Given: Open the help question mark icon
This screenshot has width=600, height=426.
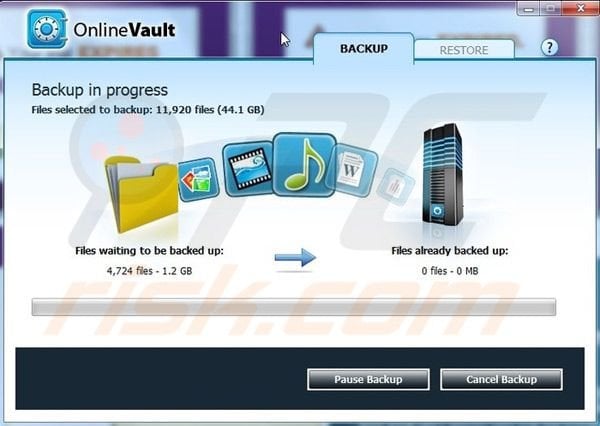Looking at the screenshot, I should (x=549, y=47).
